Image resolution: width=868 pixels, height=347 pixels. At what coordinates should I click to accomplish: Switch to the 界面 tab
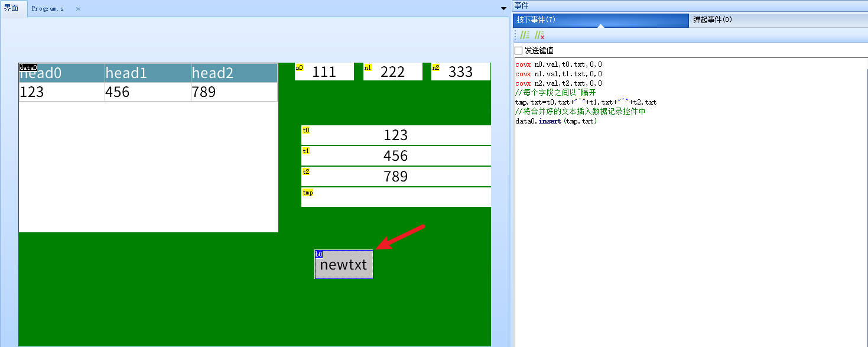pos(12,8)
